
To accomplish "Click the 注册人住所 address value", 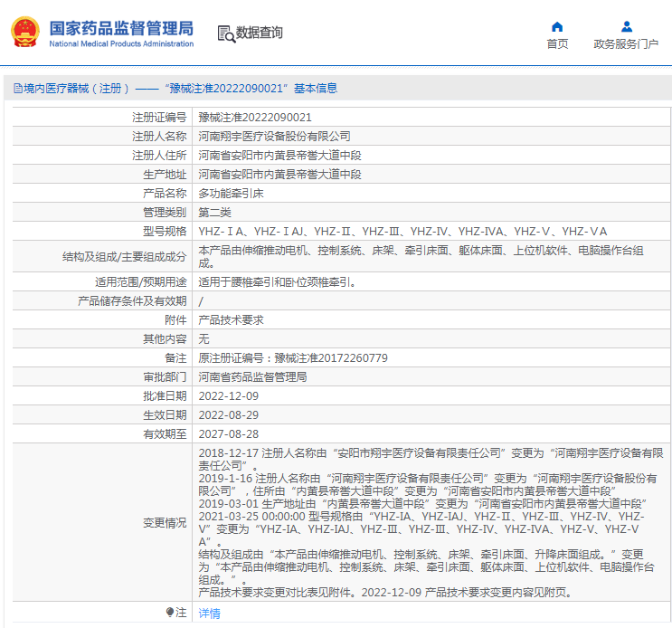I will [279, 155].
